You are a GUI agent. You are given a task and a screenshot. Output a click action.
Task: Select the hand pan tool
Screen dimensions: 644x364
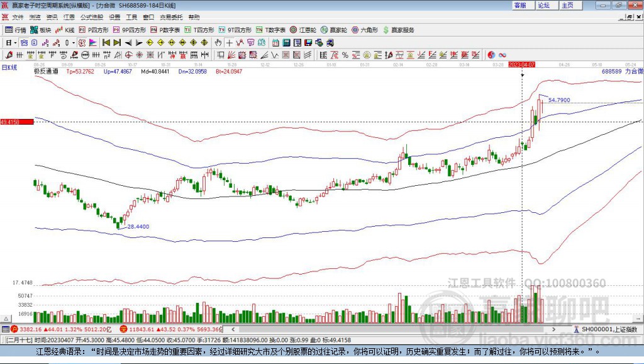pos(218,43)
